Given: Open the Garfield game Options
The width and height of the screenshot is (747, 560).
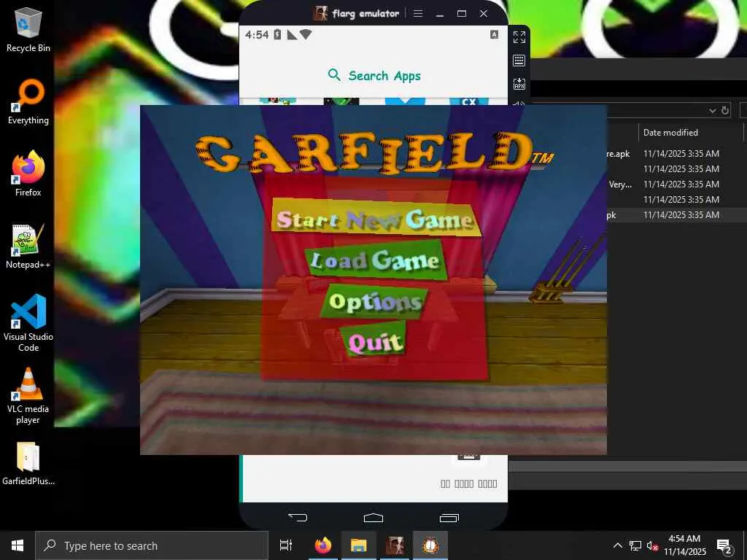Looking at the screenshot, I should (376, 301).
